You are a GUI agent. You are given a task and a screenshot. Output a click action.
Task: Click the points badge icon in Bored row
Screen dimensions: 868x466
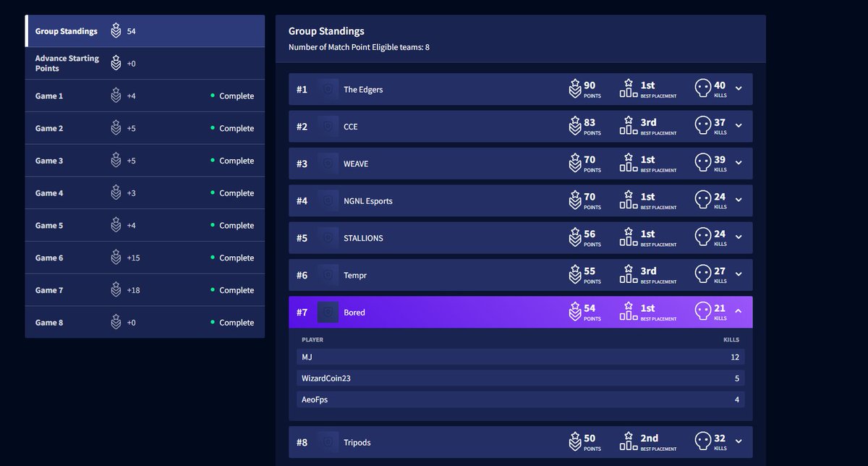pyautogui.click(x=575, y=312)
